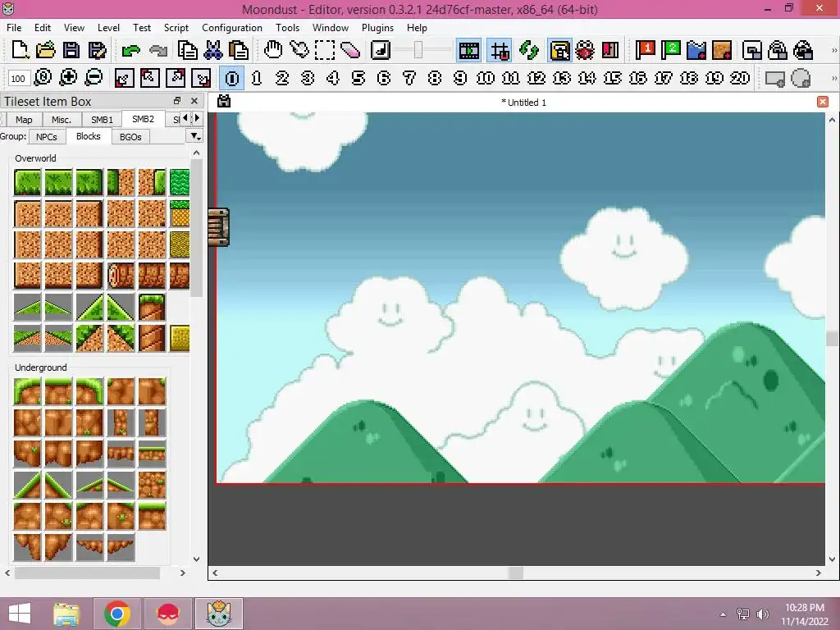This screenshot has height=630, width=840.
Task: Open the Configuration menu
Action: (x=232, y=27)
